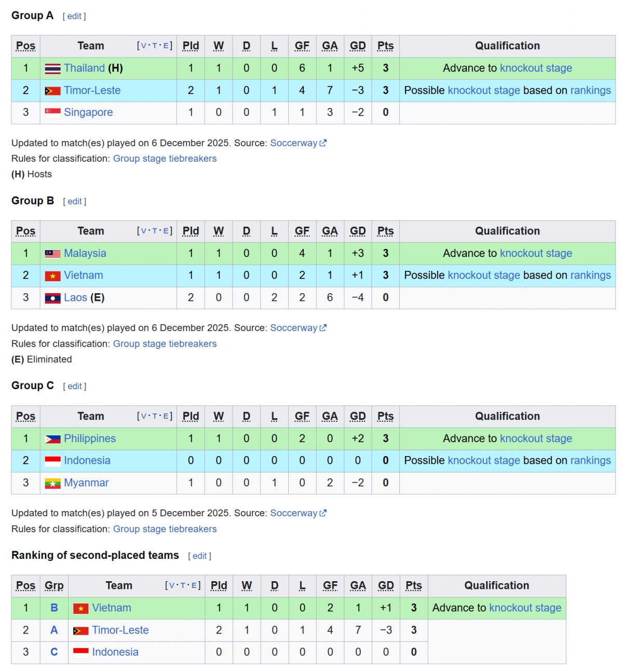Open the V (view) template link in Group A
This screenshot has width=623, height=672.
coord(144,46)
